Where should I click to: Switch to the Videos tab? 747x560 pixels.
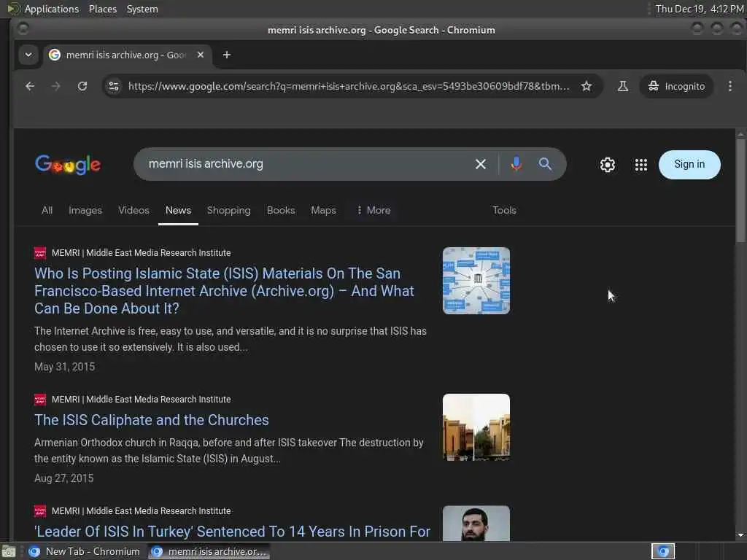click(x=134, y=210)
